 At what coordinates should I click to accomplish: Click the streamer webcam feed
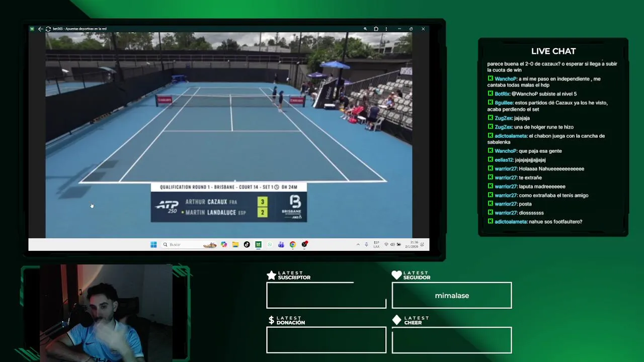pyautogui.click(x=106, y=313)
